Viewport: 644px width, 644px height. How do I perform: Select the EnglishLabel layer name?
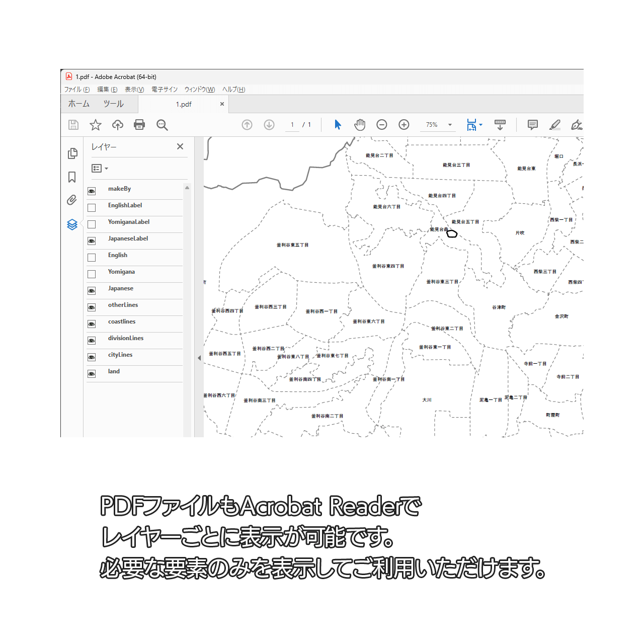point(125,206)
